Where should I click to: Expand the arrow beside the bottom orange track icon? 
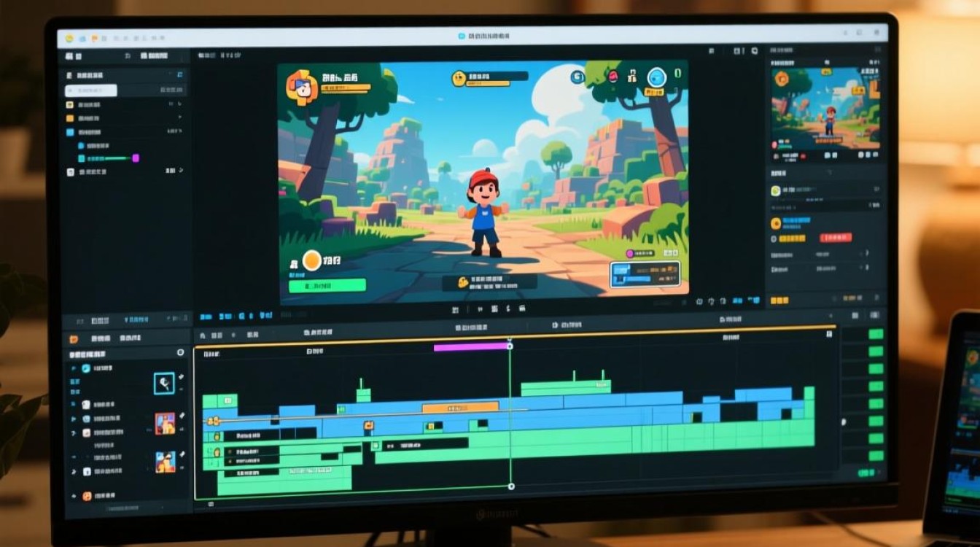tap(74, 496)
